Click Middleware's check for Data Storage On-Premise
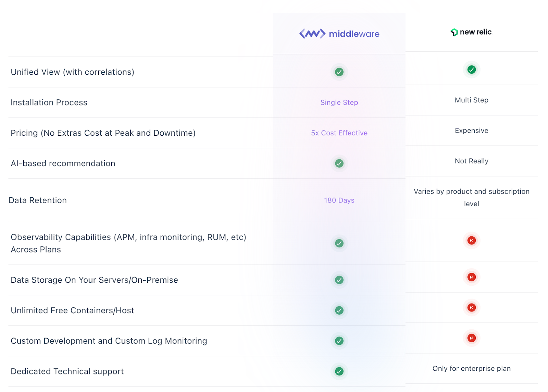The image size is (548, 392). [x=339, y=280]
